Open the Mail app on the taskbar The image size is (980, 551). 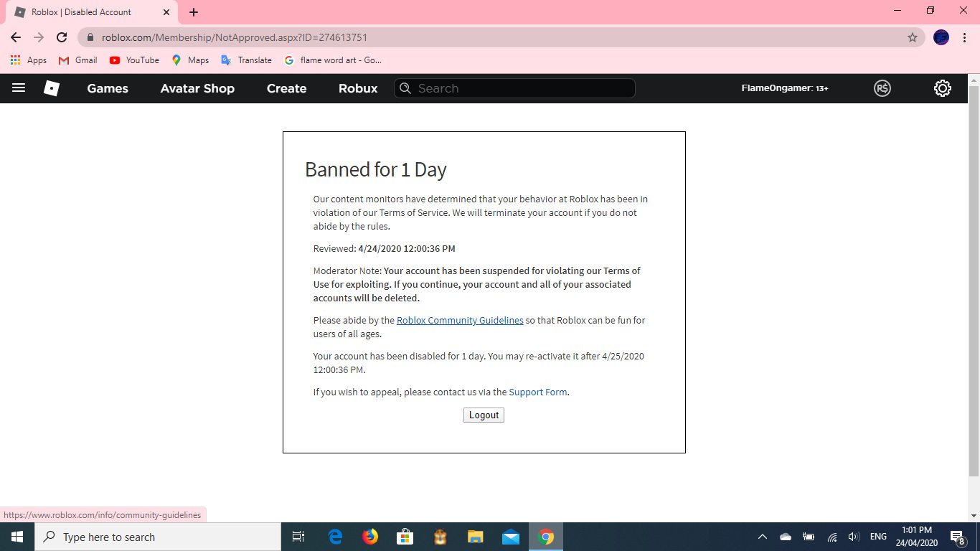click(x=510, y=537)
